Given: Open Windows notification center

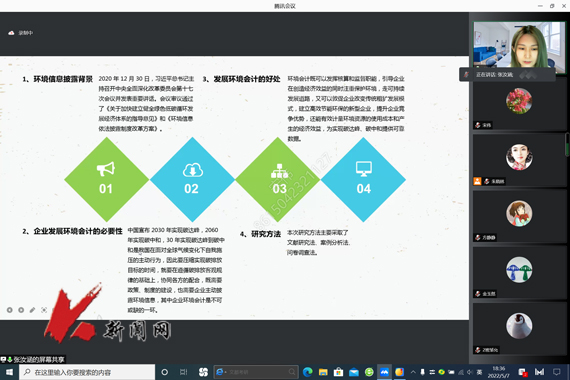Looking at the screenshot, I should pyautogui.click(x=557, y=372).
